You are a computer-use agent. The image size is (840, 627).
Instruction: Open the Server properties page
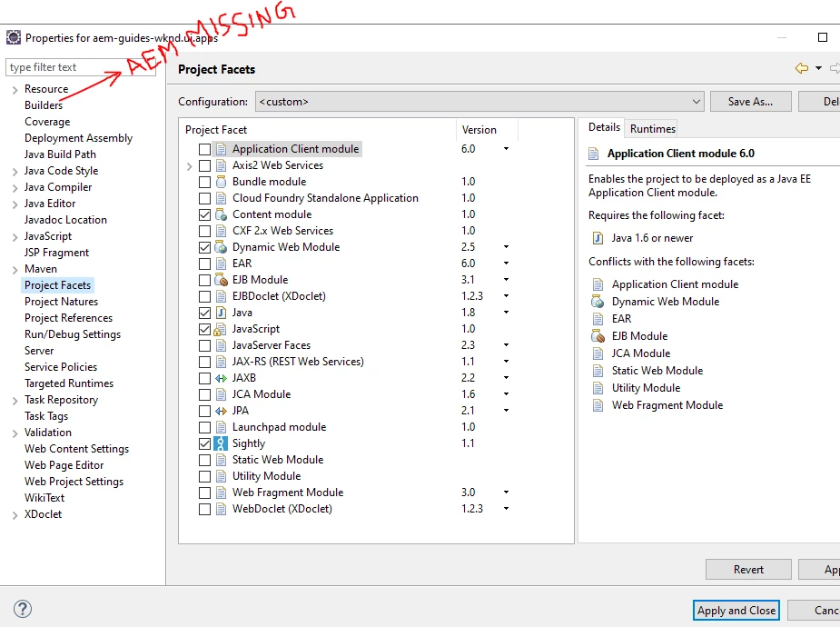[39, 351]
